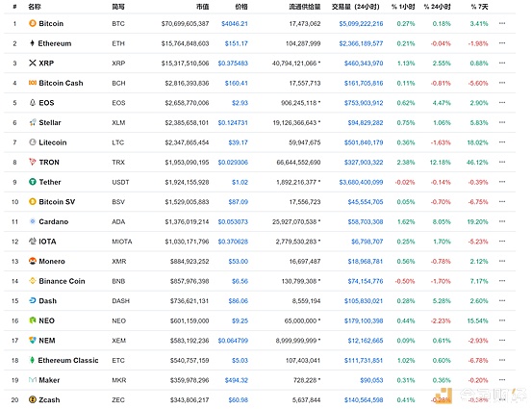This screenshot has height=409, width=532.
Task: Open the Zcash price link $60.98
Action: [239, 399]
